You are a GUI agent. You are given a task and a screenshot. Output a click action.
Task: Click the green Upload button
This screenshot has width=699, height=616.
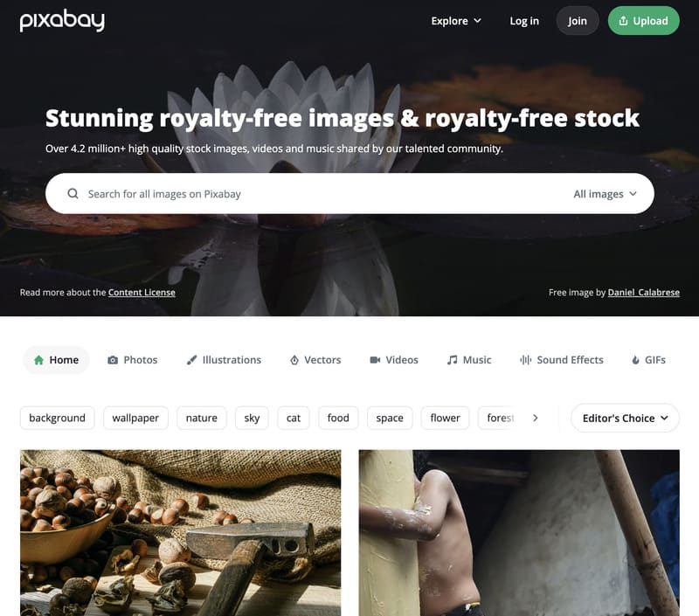pos(643,21)
